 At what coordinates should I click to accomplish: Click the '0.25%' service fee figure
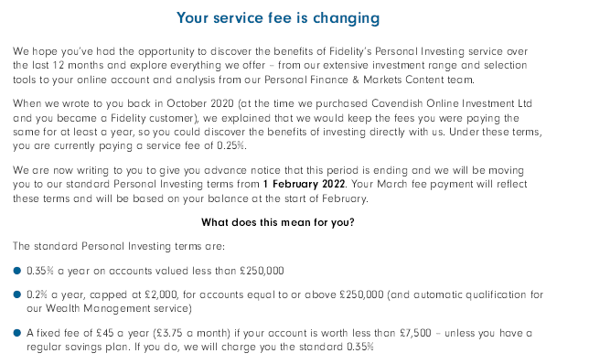click(x=231, y=145)
